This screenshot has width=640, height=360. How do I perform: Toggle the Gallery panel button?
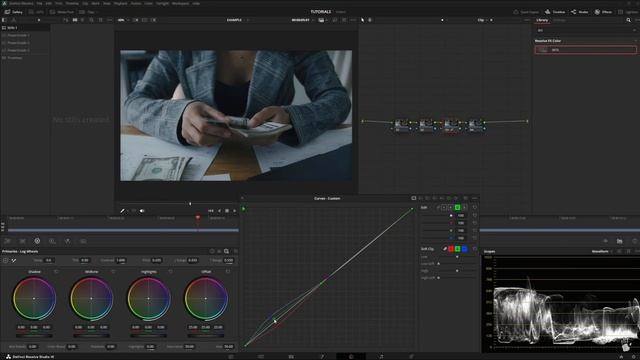13,12
